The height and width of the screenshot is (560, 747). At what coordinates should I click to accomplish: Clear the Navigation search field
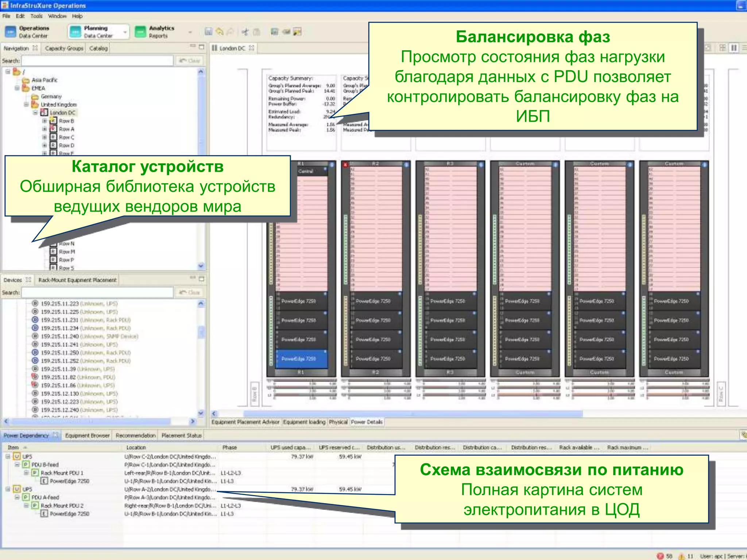189,61
